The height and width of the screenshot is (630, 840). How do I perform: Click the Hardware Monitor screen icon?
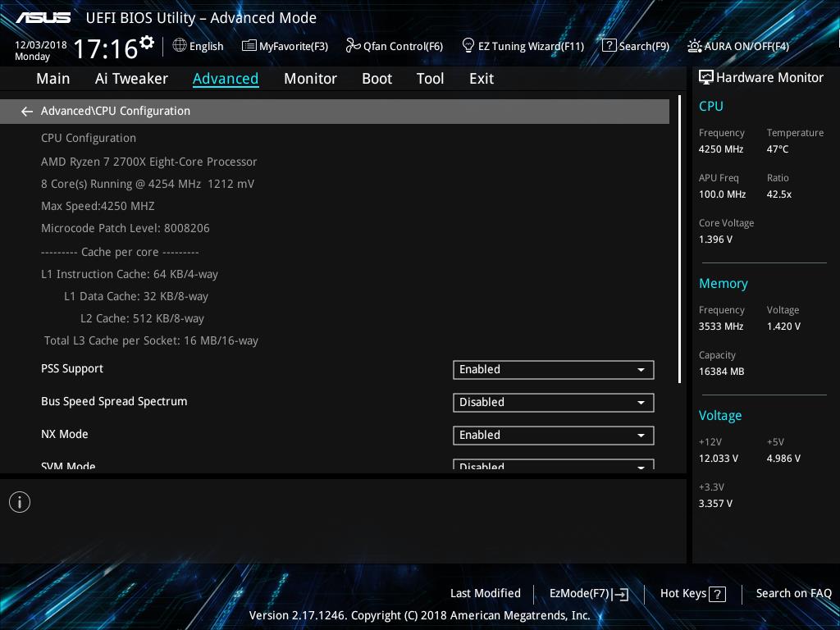point(706,77)
